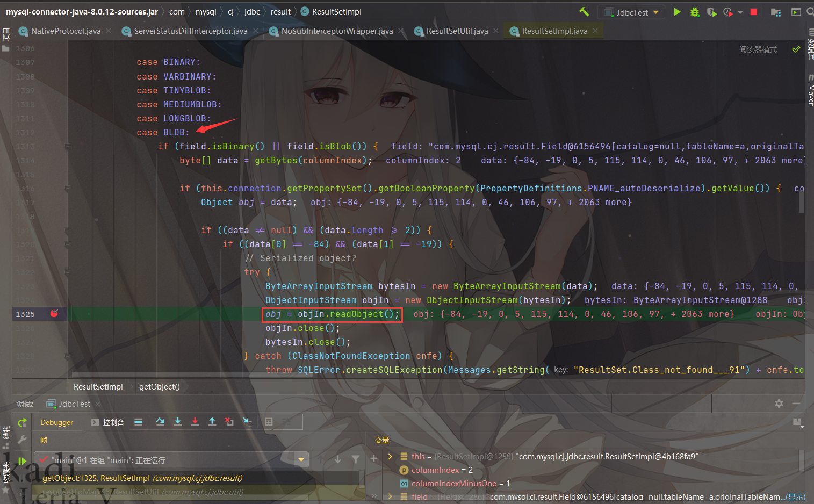Click the add watch plus icon

(x=374, y=458)
